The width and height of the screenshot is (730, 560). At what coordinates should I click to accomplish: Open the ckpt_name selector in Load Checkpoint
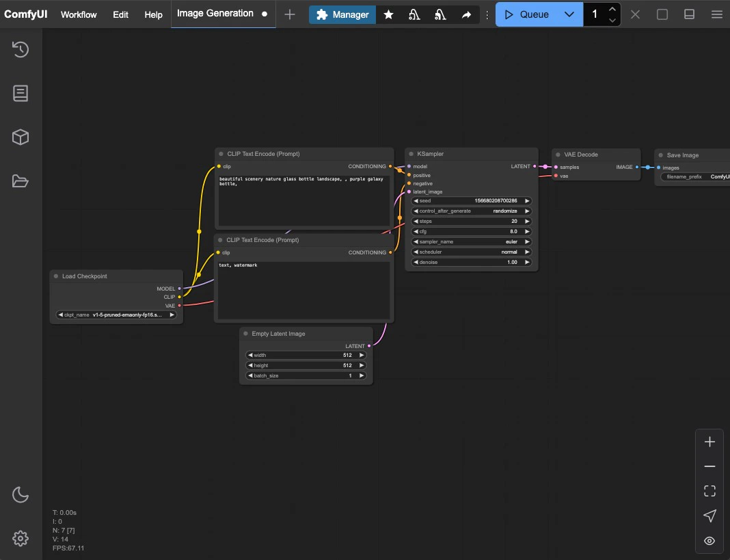116,315
